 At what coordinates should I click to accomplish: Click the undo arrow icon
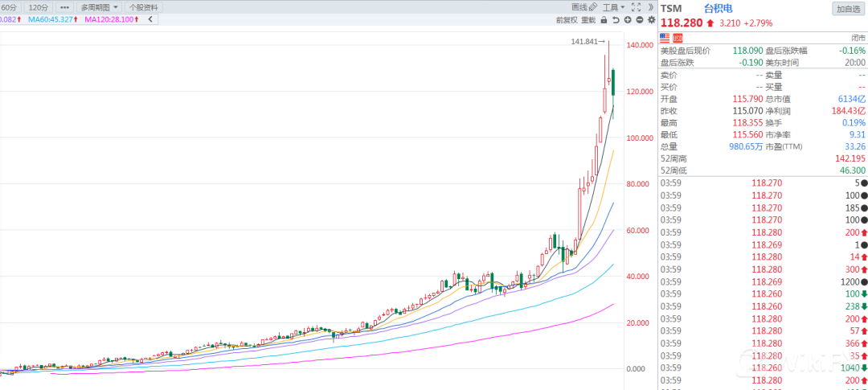[x=616, y=20]
